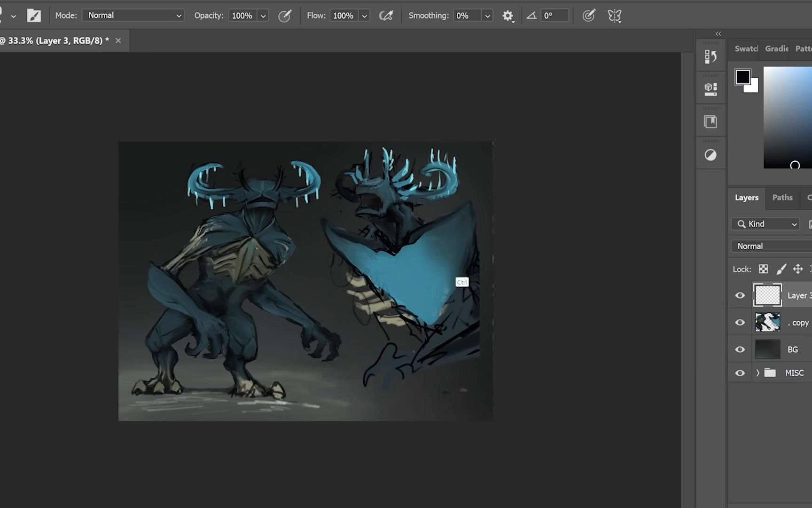Hide Layer 3 visibility eye
Image resolution: width=812 pixels, height=508 pixels.
[x=740, y=295]
